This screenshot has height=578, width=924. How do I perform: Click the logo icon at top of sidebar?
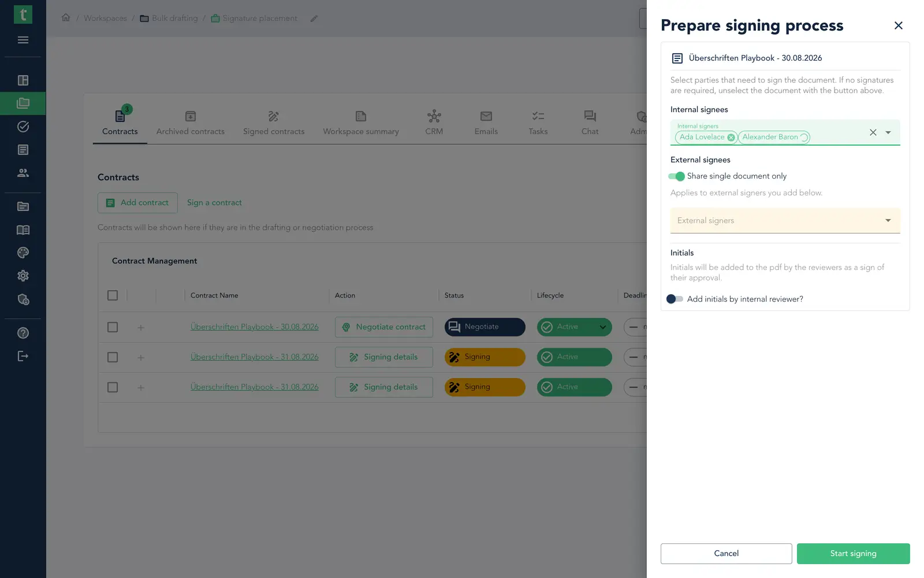click(x=23, y=14)
